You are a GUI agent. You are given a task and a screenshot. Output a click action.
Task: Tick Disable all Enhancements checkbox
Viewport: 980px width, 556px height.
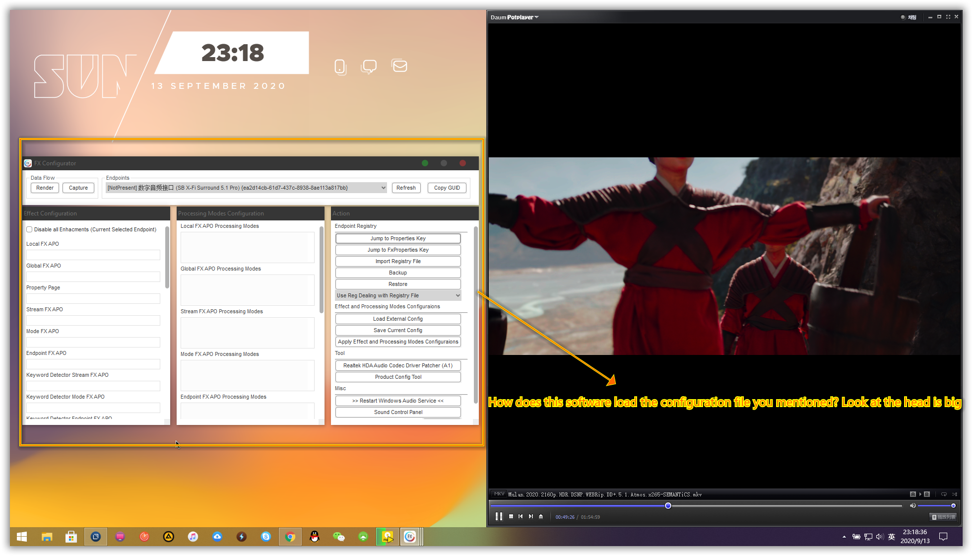pos(29,229)
